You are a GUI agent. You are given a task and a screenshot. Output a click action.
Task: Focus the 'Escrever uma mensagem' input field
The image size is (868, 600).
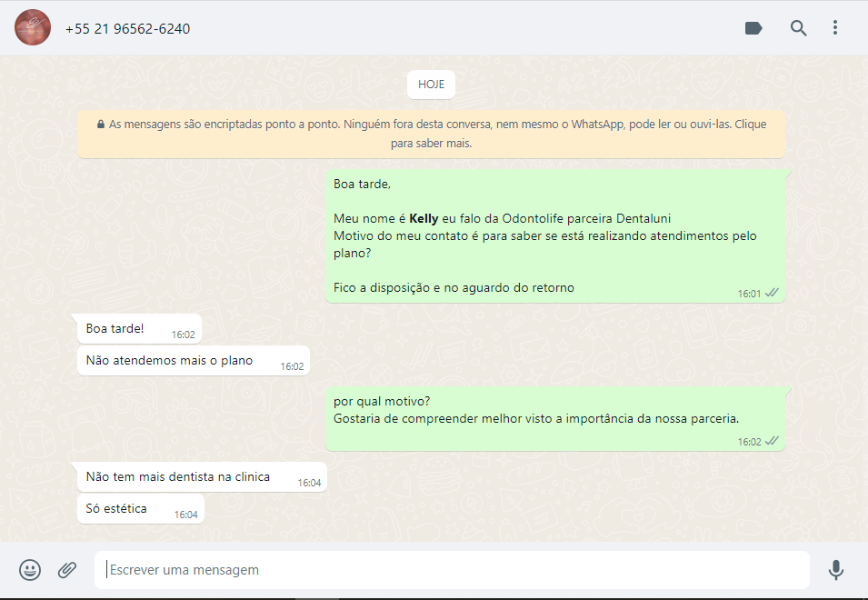452,570
